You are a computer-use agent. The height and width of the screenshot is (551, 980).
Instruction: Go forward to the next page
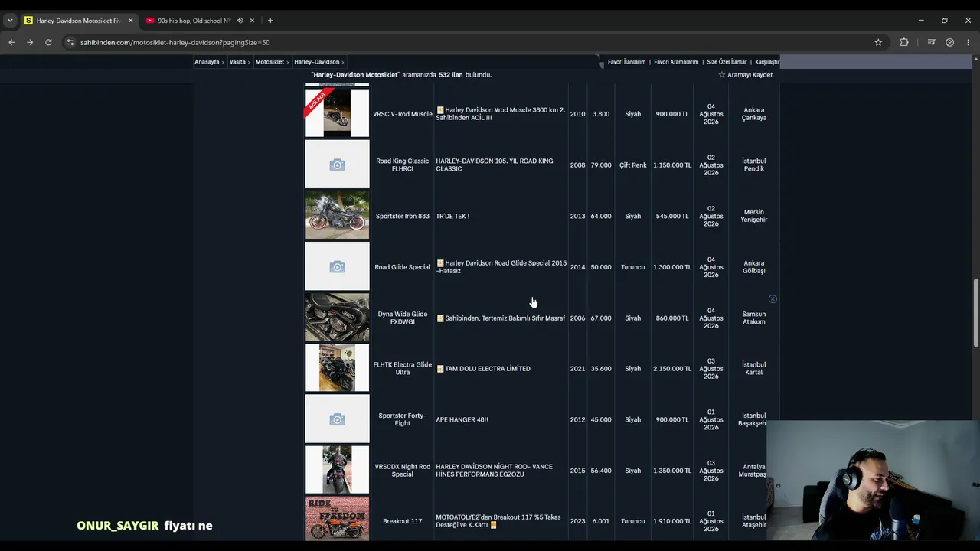click(x=30, y=42)
